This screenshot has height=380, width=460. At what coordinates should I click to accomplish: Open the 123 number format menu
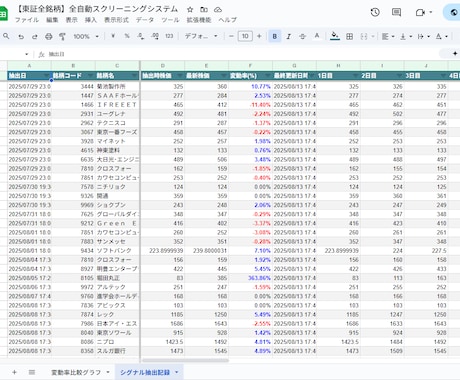click(169, 36)
